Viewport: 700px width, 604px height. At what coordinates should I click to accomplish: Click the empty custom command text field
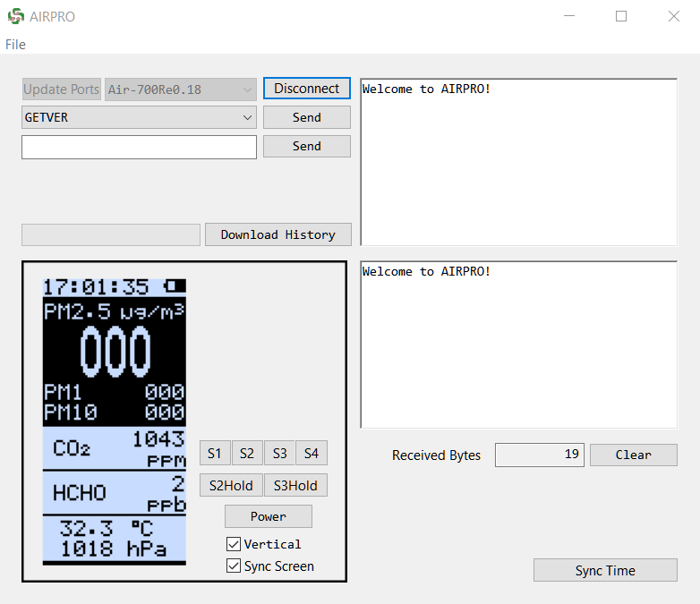pos(139,147)
